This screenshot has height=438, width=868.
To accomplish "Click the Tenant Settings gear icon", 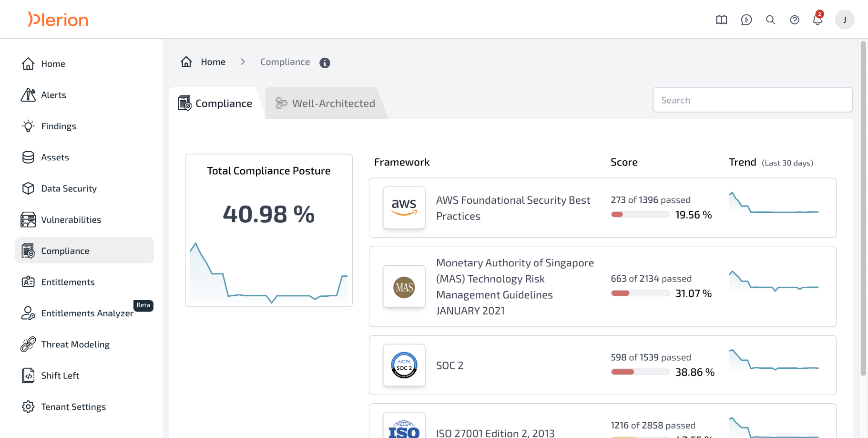I will click(28, 407).
